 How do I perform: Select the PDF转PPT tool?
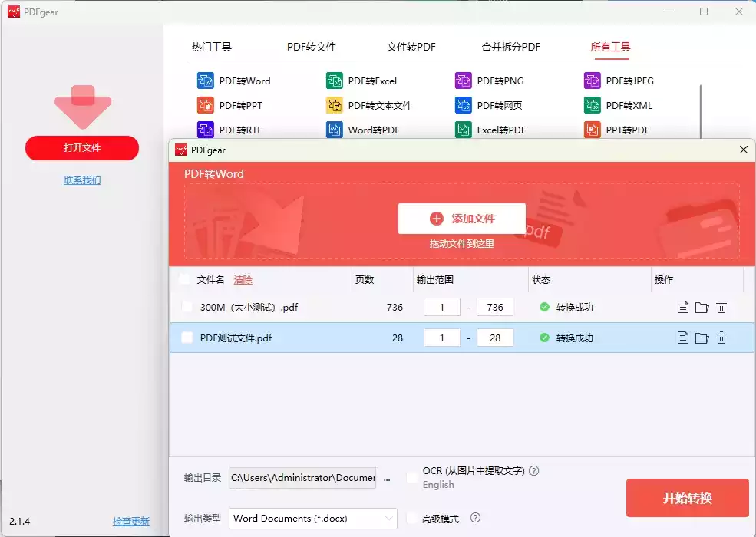coord(206,105)
